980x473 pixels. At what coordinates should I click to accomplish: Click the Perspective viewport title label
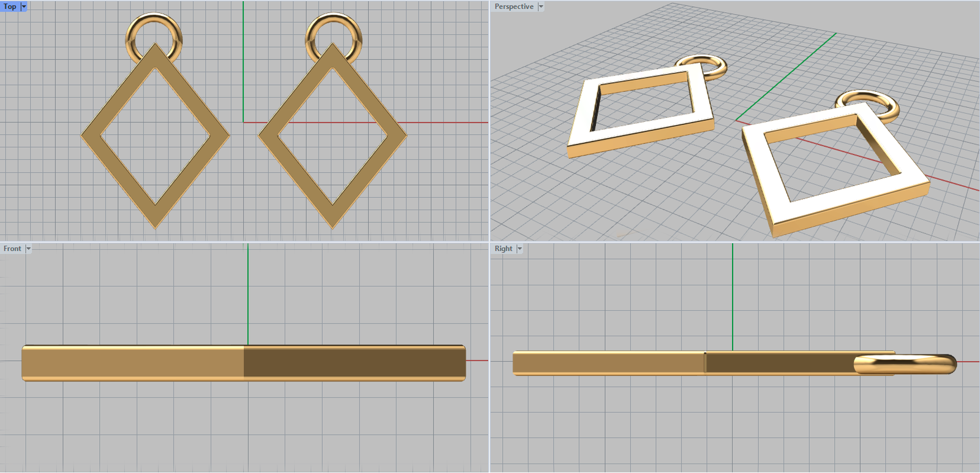514,7
